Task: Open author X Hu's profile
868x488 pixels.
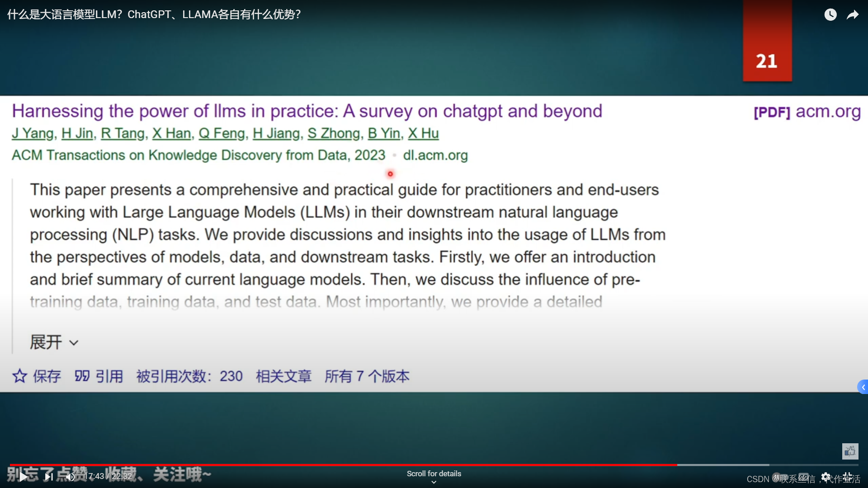Action: [x=423, y=133]
